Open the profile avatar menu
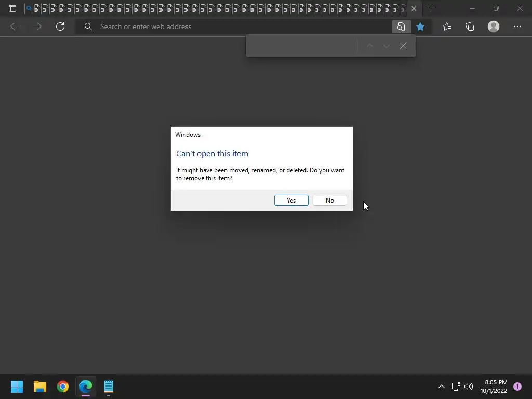The width and height of the screenshot is (532, 399). tap(494, 26)
